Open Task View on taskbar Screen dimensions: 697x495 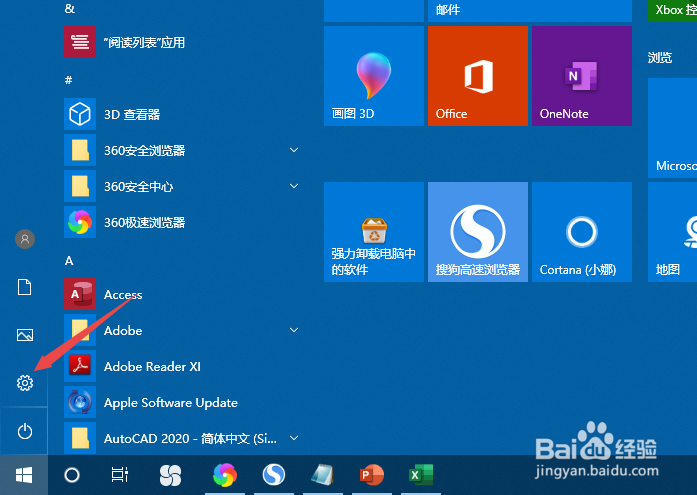[120, 475]
